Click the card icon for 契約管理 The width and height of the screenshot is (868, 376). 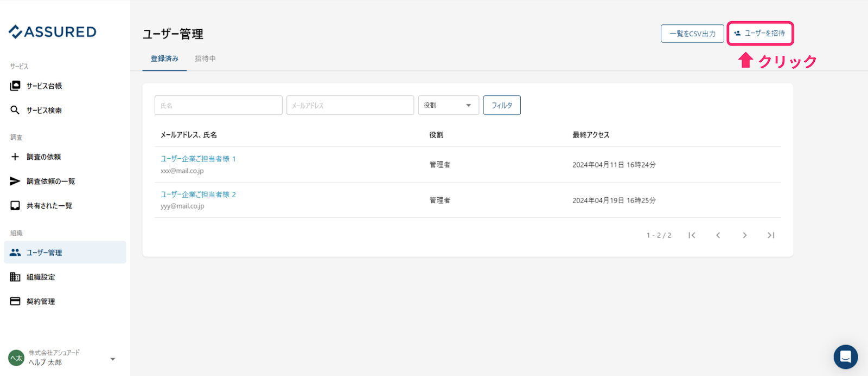[x=15, y=301]
